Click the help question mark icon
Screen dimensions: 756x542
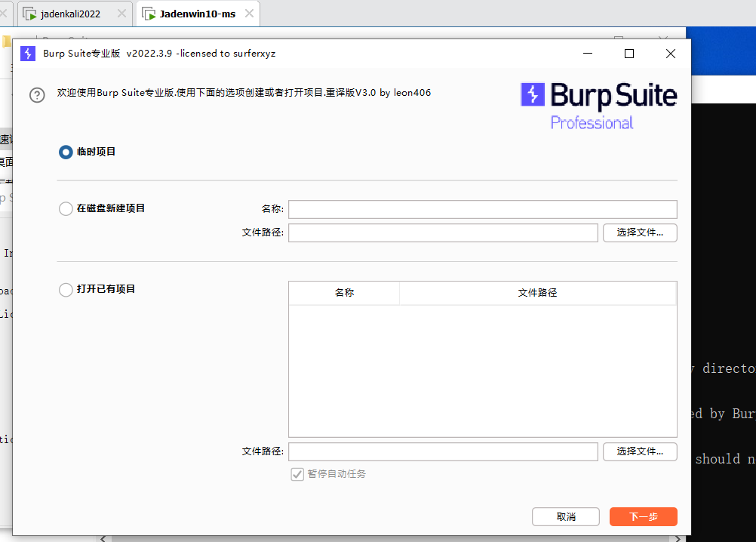pos(37,95)
